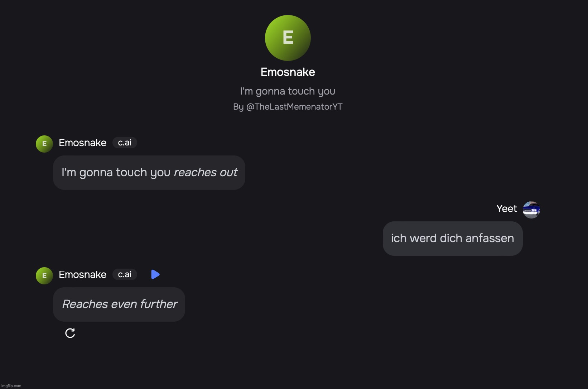Click the italic "reaches out" text

206,173
